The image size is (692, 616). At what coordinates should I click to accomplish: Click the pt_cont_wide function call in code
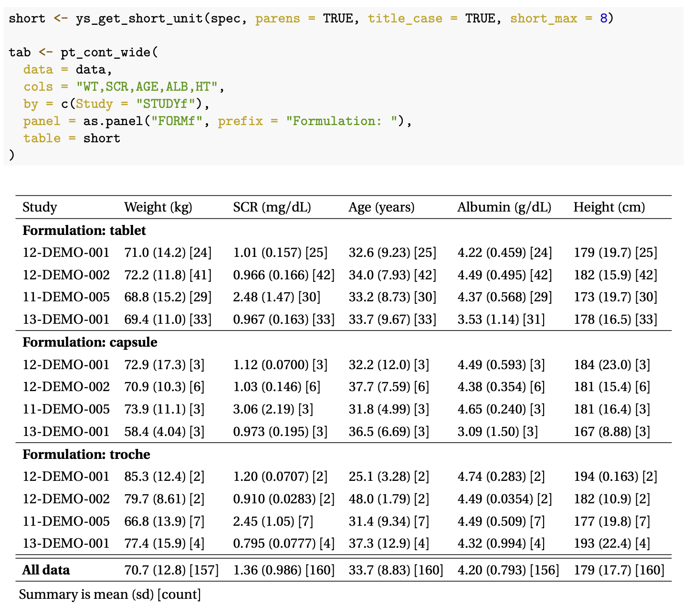(x=105, y=53)
